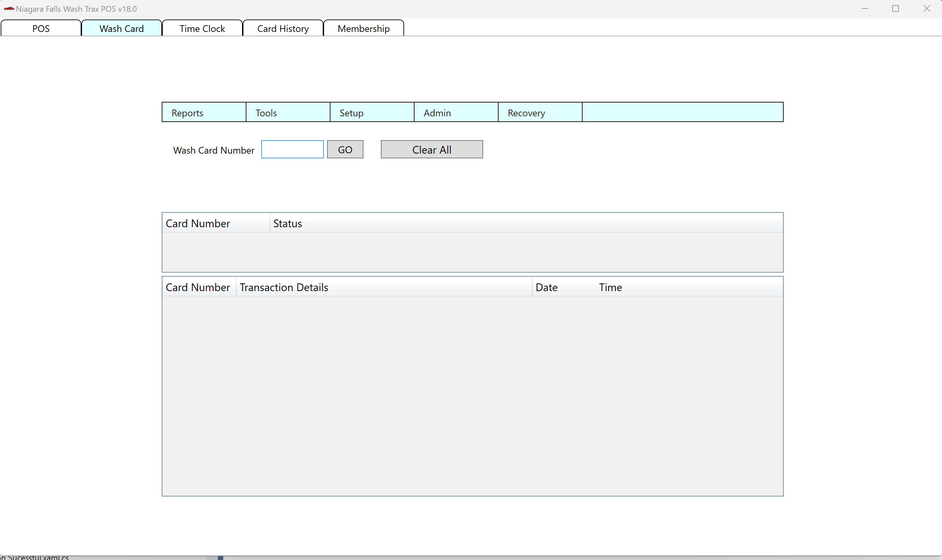This screenshot has height=560, width=942.
Task: Click the Setup menu option
Action: tap(371, 112)
